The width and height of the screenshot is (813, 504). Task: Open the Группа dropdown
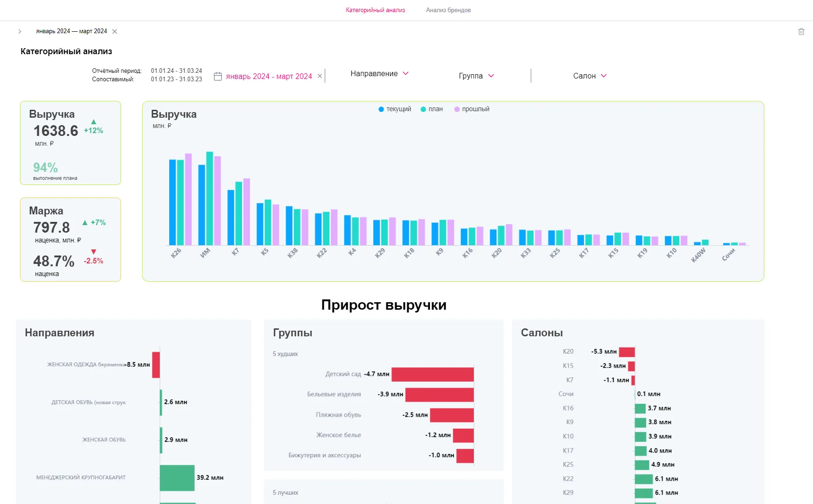[x=476, y=76]
